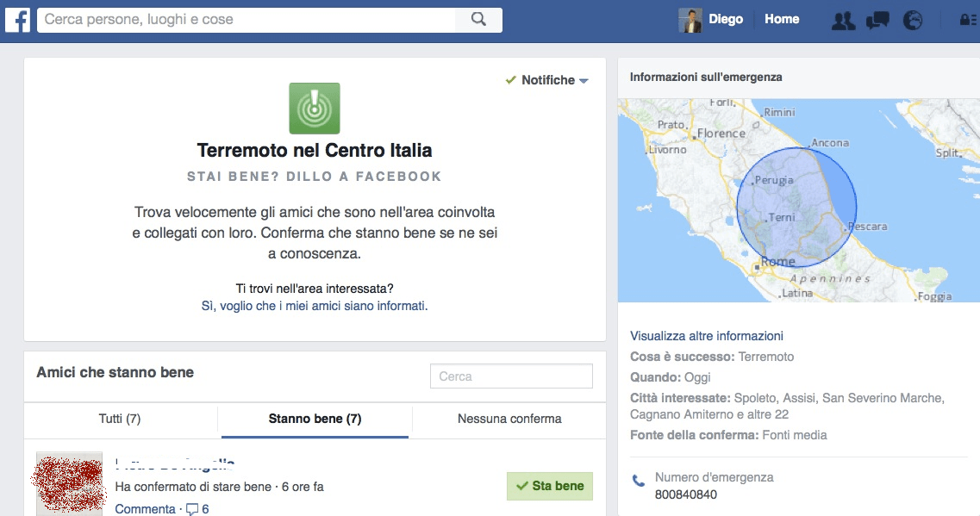The image size is (980, 516).
Task: Switch to the 'Tutti (7)' tab
Action: (x=120, y=419)
